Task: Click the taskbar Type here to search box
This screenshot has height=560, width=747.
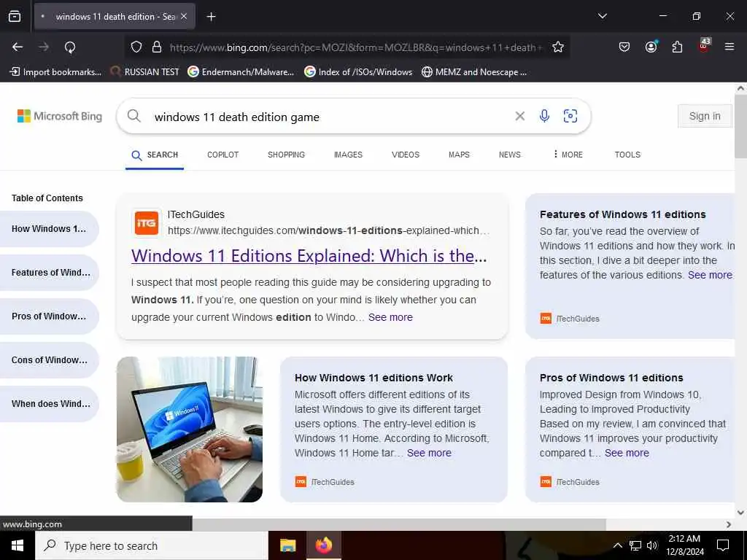Action: click(x=152, y=545)
